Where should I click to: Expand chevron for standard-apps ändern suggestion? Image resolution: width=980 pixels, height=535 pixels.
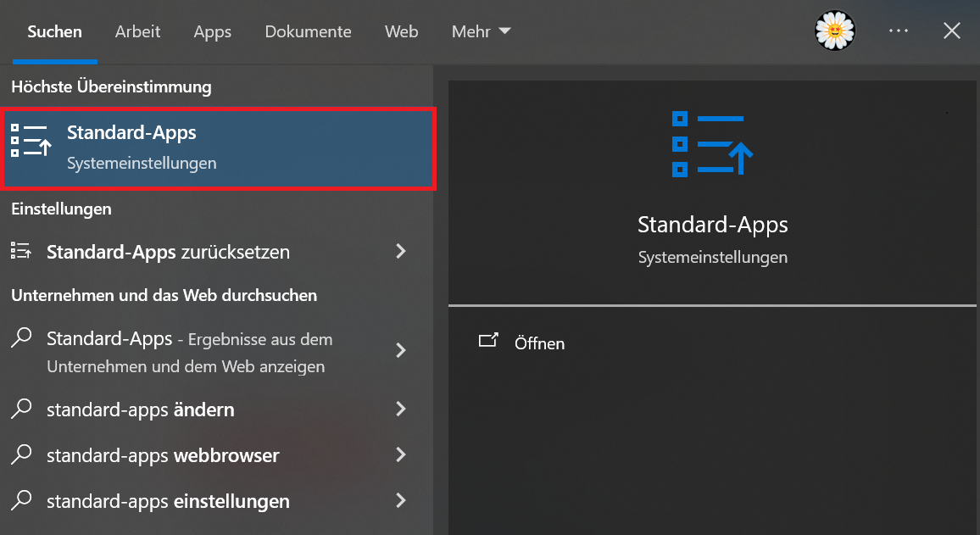click(x=401, y=410)
